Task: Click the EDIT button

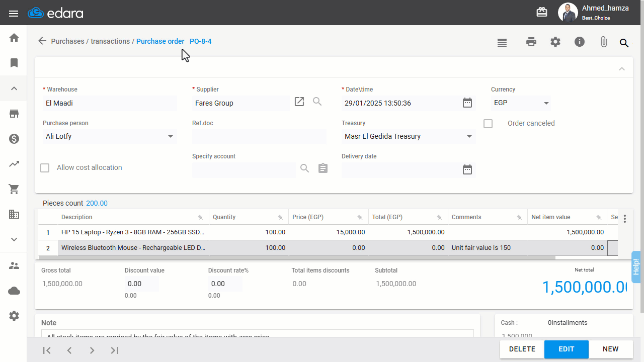Action: pos(567,349)
